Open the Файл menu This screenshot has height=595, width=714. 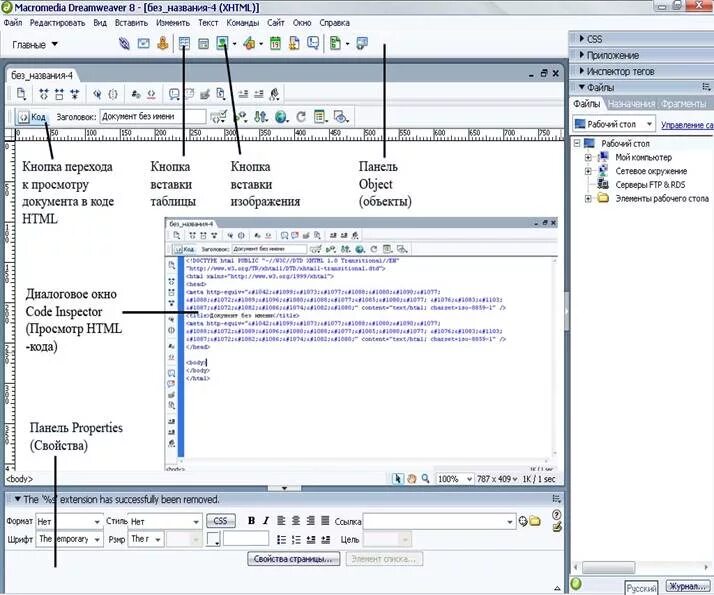pos(12,23)
